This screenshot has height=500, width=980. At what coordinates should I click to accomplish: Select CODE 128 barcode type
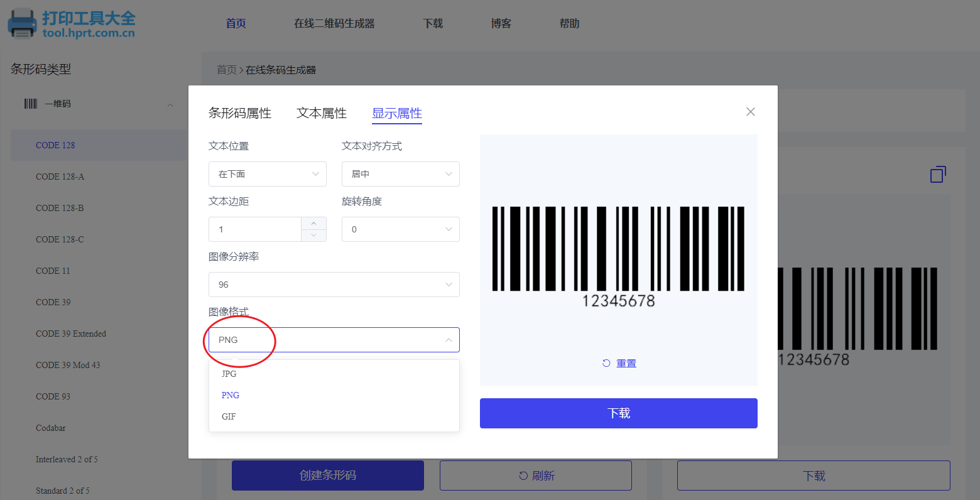[x=99, y=145]
